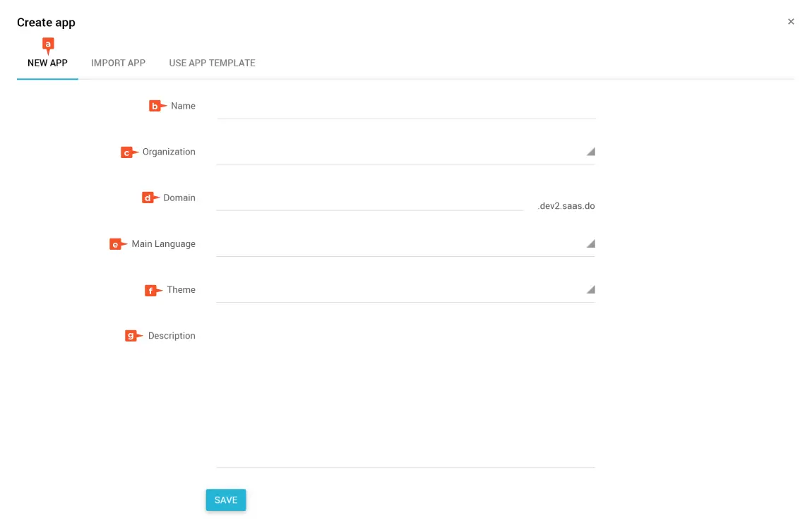
Task: Click the orange marker 'g' beside Description
Action: pos(131,336)
